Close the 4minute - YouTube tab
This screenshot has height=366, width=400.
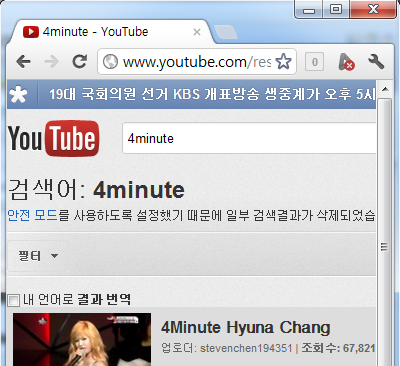point(197,32)
